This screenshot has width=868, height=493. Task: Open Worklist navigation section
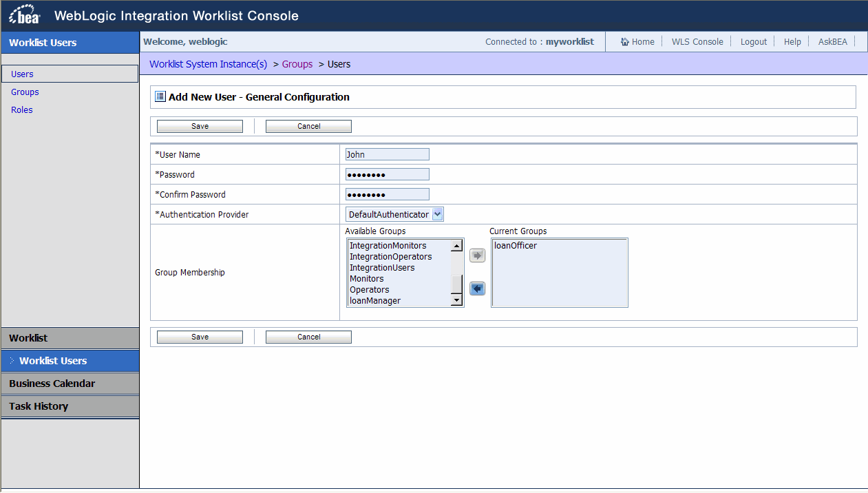click(70, 338)
